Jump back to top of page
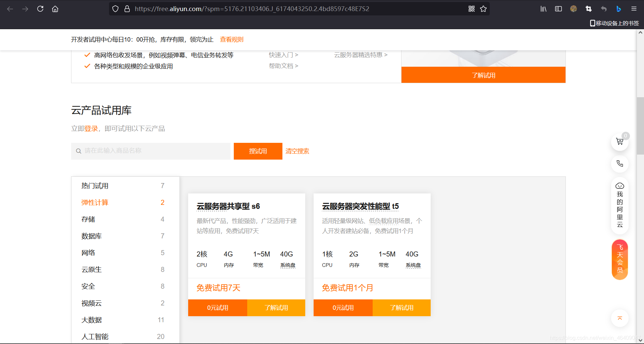 [620, 318]
